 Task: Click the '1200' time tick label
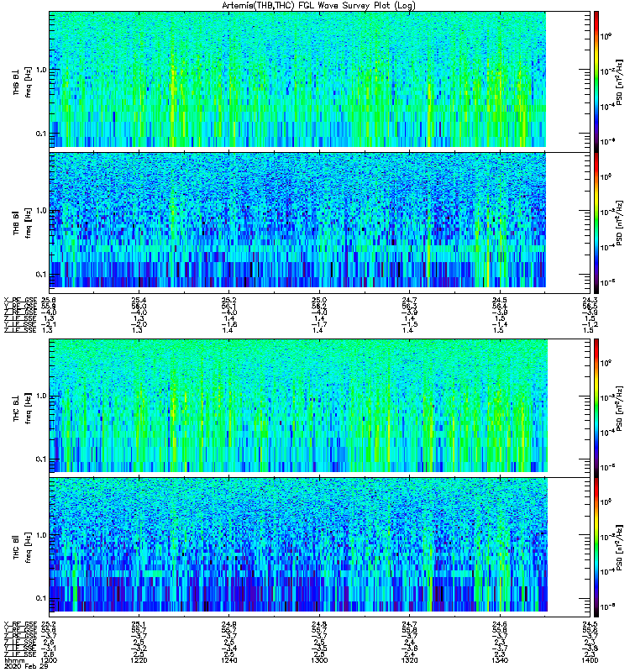pos(48,660)
